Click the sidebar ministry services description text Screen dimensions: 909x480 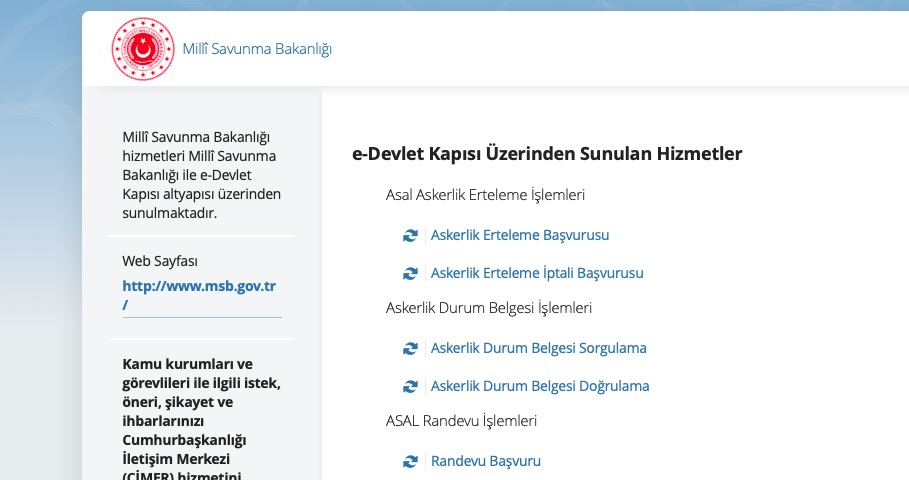coord(199,175)
